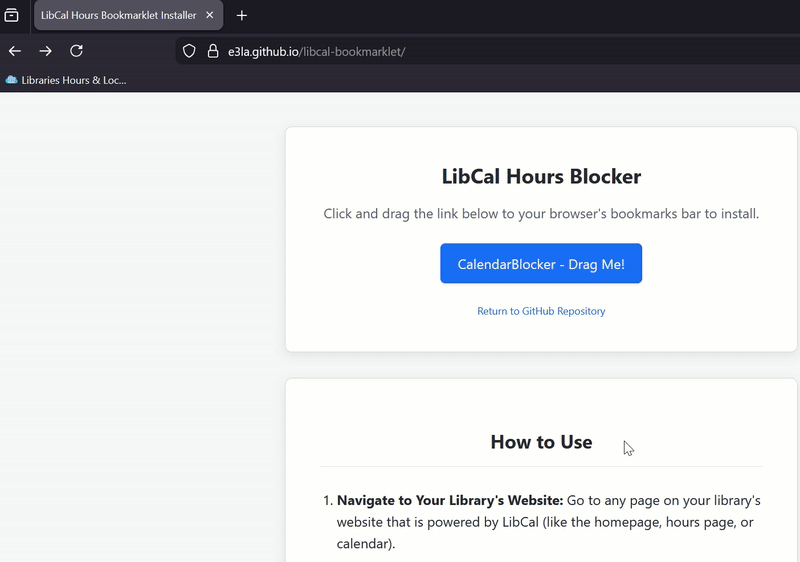Go back with the back arrow
This screenshot has width=800, height=562.
[x=15, y=51]
